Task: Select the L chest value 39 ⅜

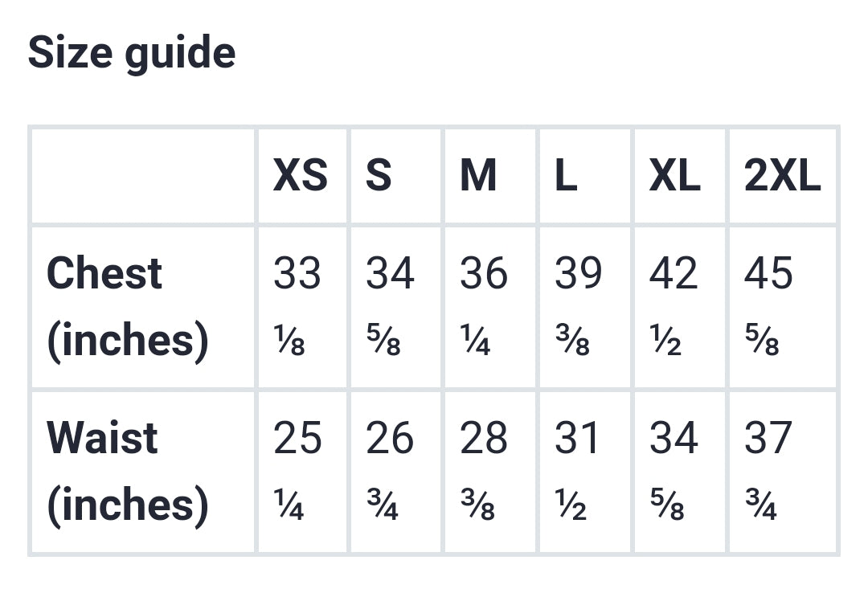Action: (x=578, y=307)
